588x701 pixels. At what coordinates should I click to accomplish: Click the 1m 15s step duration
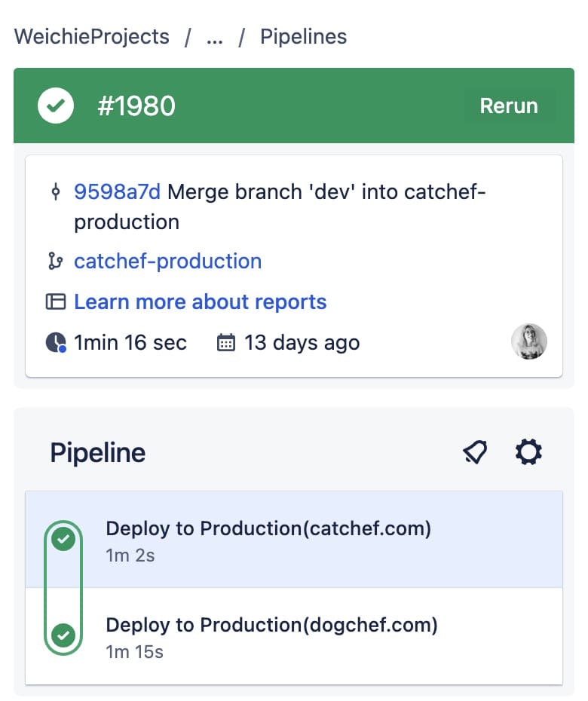pos(135,652)
